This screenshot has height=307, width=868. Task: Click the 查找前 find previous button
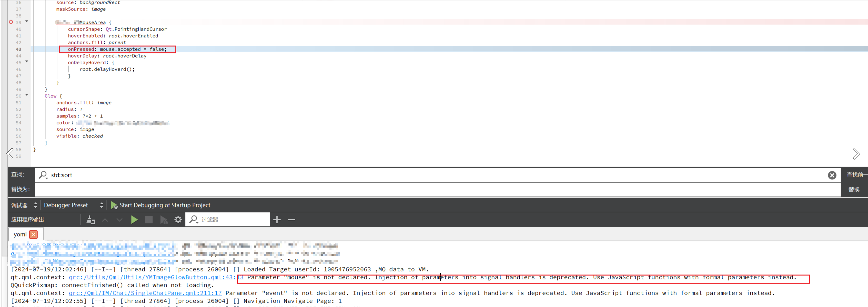coord(857,175)
